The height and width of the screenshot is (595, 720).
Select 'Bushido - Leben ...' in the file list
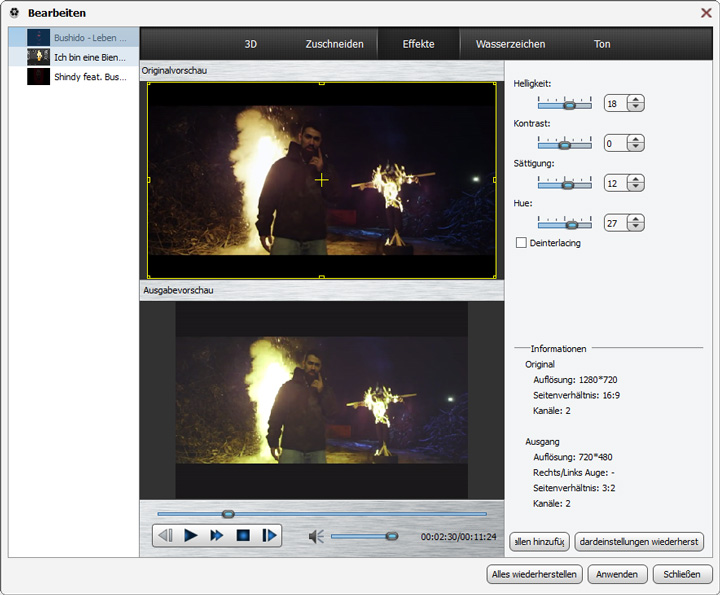[x=74, y=38]
